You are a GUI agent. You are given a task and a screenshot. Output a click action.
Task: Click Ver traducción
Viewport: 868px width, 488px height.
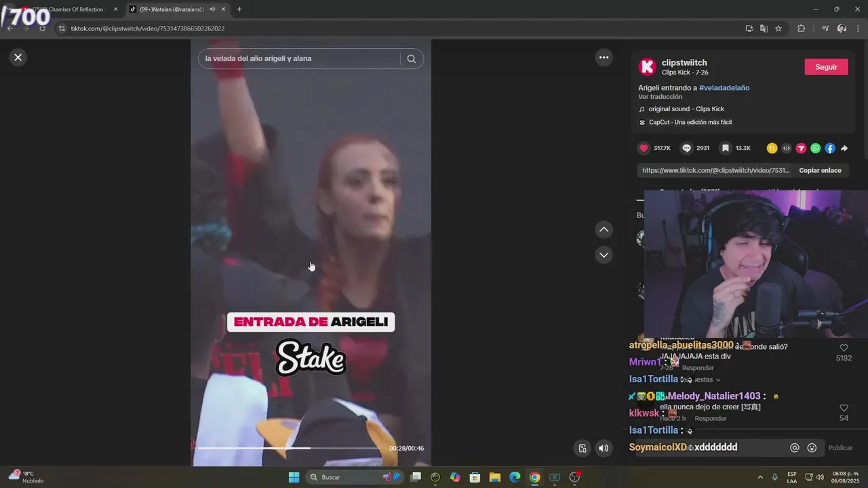click(660, 97)
